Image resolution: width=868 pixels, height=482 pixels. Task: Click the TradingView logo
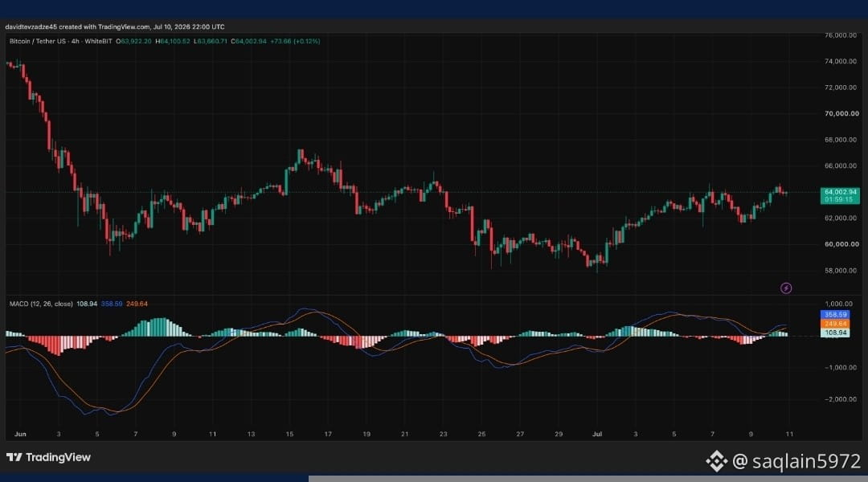[x=48, y=457]
